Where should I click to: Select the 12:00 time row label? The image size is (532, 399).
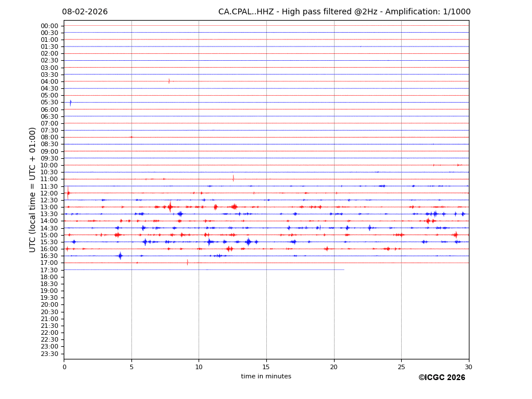tap(49, 193)
